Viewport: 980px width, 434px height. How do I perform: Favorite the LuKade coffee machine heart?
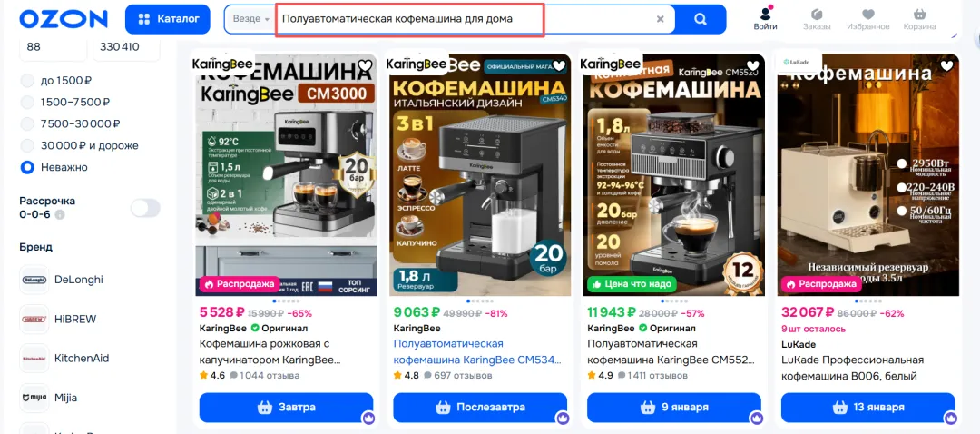click(x=947, y=65)
